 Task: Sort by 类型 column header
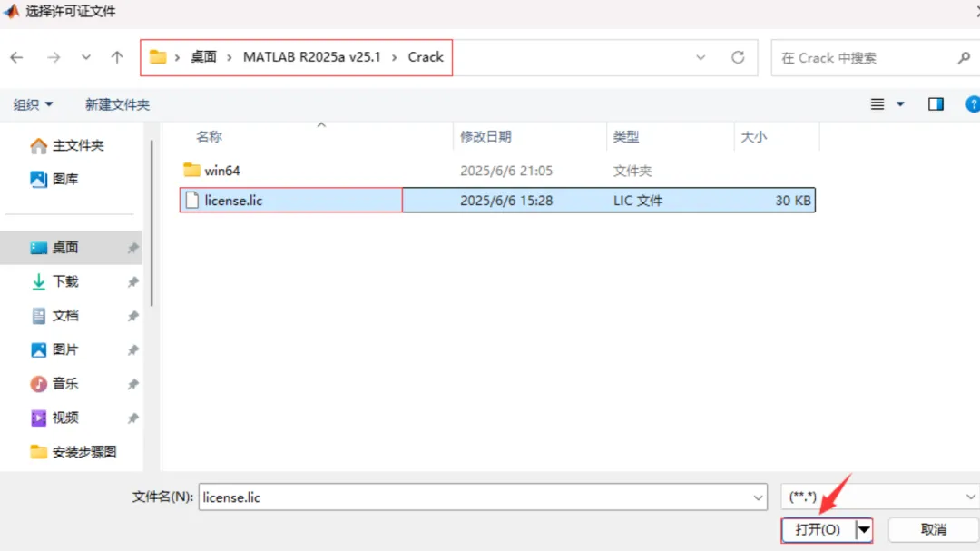pos(625,136)
